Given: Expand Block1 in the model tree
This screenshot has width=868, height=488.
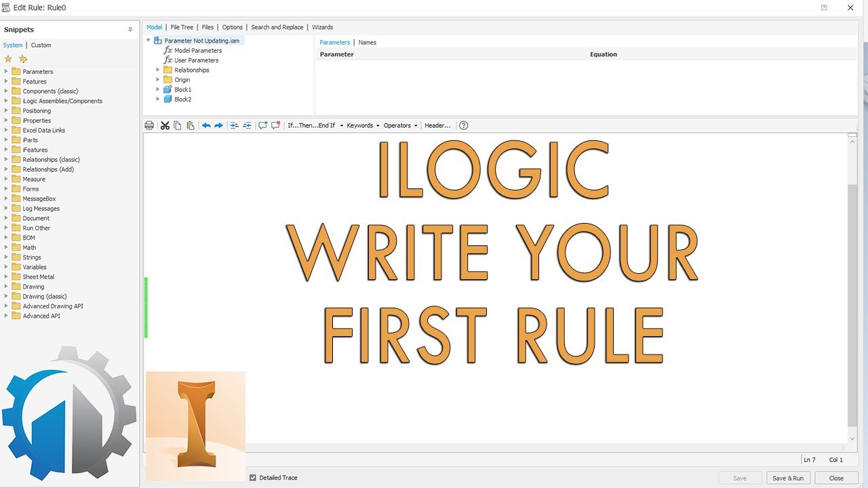Looking at the screenshot, I should [x=158, y=89].
